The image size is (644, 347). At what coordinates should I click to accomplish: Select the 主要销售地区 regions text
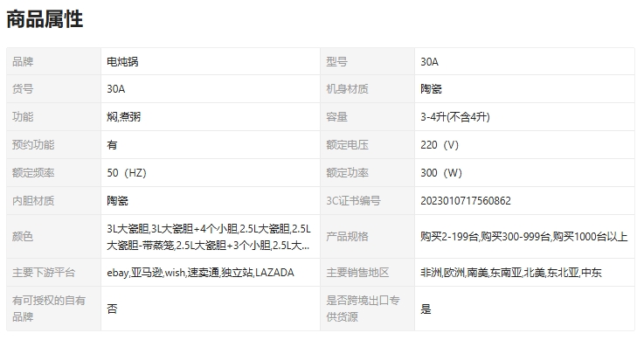511,272
